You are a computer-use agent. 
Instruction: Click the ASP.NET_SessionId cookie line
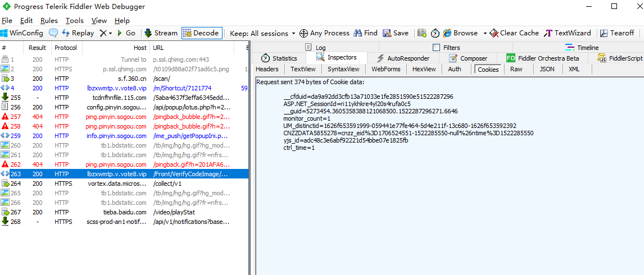pyautogui.click(x=347, y=104)
